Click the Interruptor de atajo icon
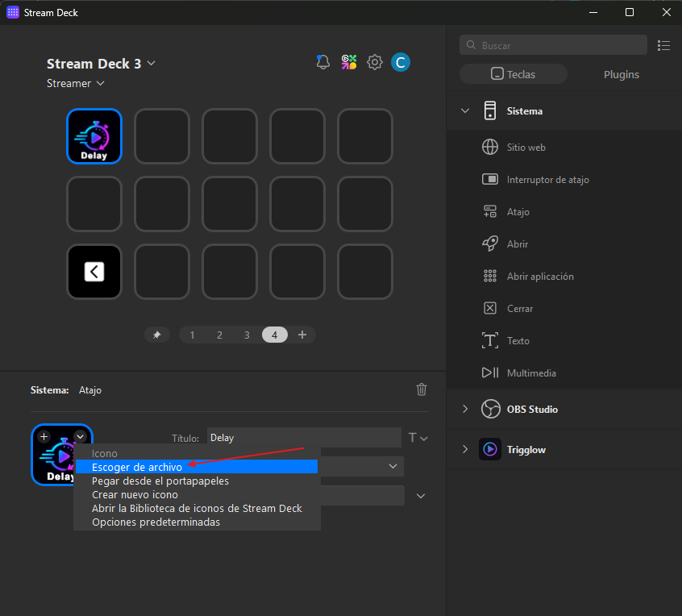This screenshot has width=682, height=616. tap(490, 179)
